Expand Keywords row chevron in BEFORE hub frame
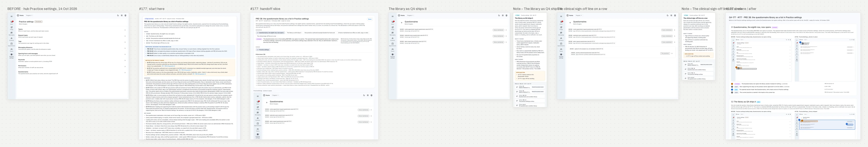This screenshot has height=147, width=868. click(x=125, y=60)
